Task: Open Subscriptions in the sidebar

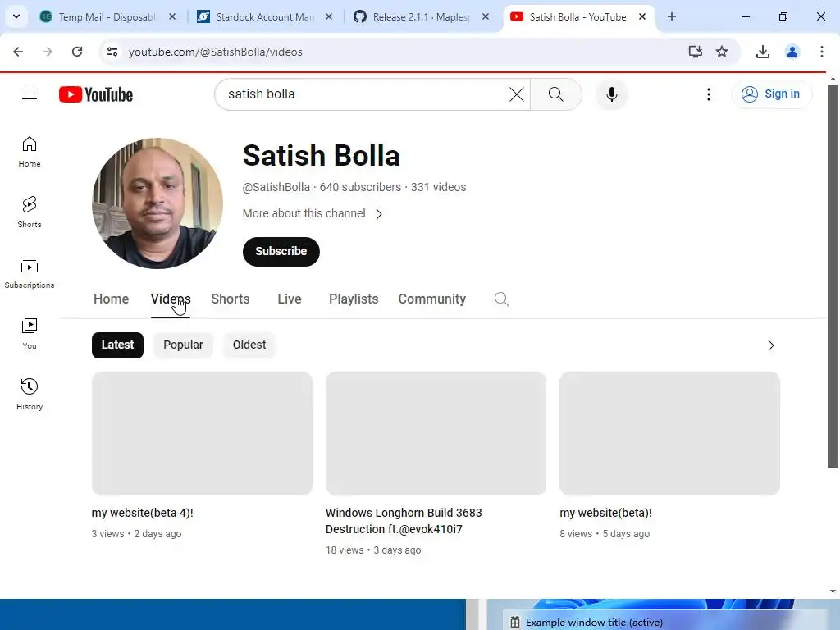Action: 30,272
